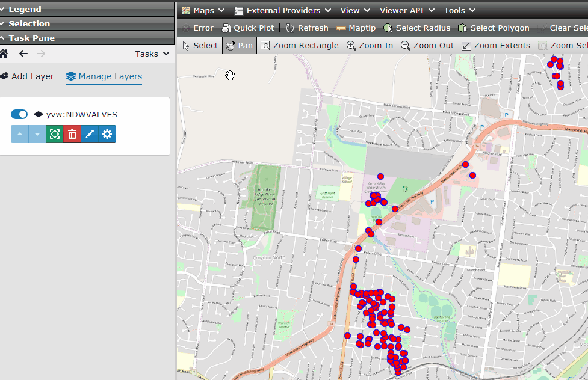Image resolution: width=588 pixels, height=380 pixels.
Task: Click the Zoom In tool
Action: [370, 44]
